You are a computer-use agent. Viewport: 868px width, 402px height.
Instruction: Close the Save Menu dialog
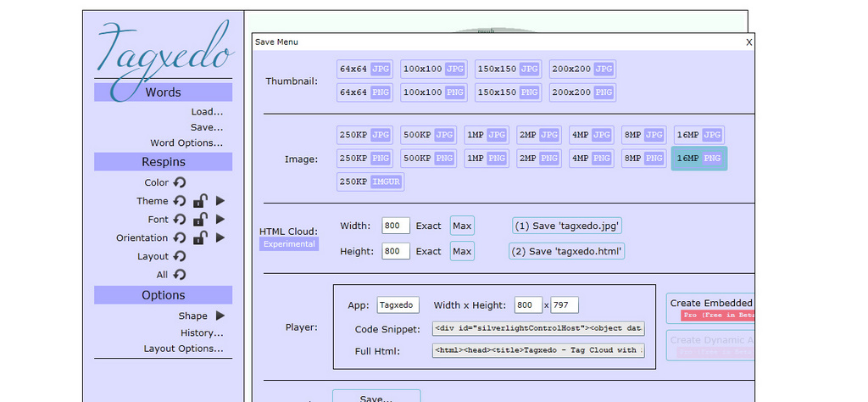[749, 42]
